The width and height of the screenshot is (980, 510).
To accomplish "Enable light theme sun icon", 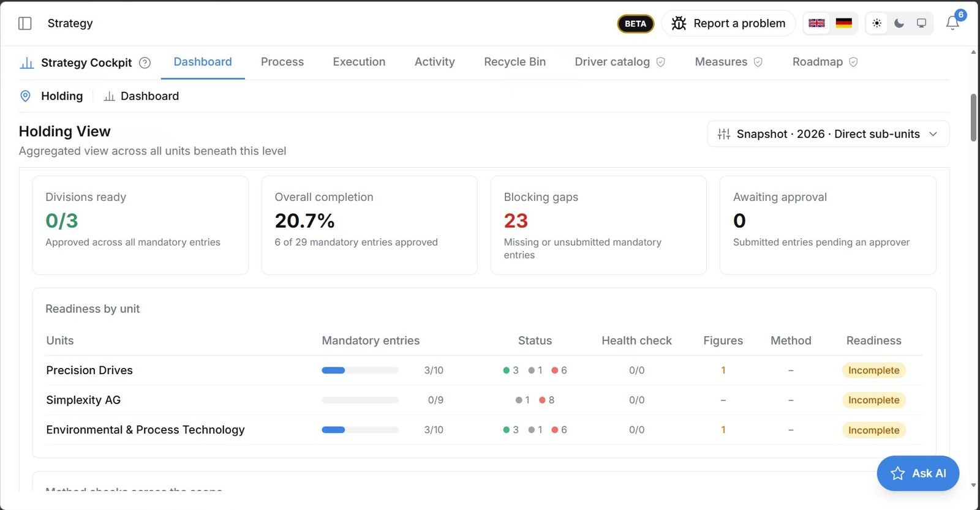I will [x=877, y=23].
